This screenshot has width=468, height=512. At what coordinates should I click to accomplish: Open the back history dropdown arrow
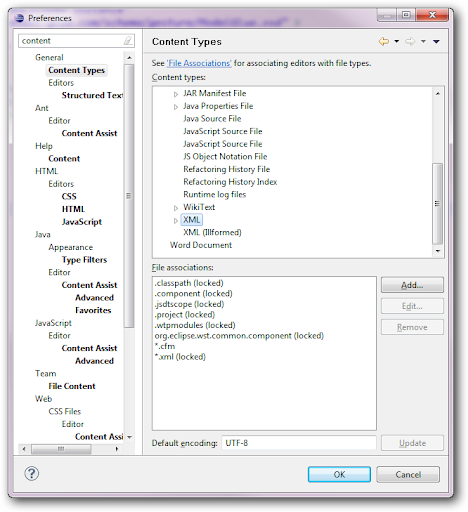(x=397, y=41)
